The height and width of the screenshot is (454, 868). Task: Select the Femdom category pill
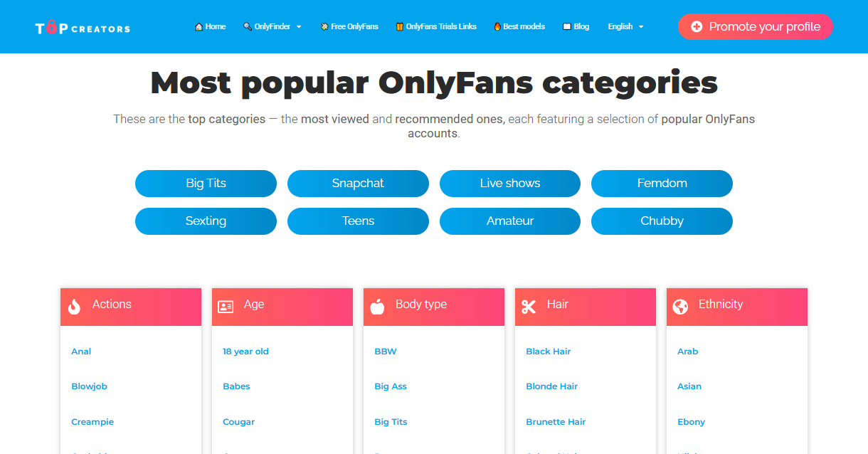pyautogui.click(x=662, y=184)
